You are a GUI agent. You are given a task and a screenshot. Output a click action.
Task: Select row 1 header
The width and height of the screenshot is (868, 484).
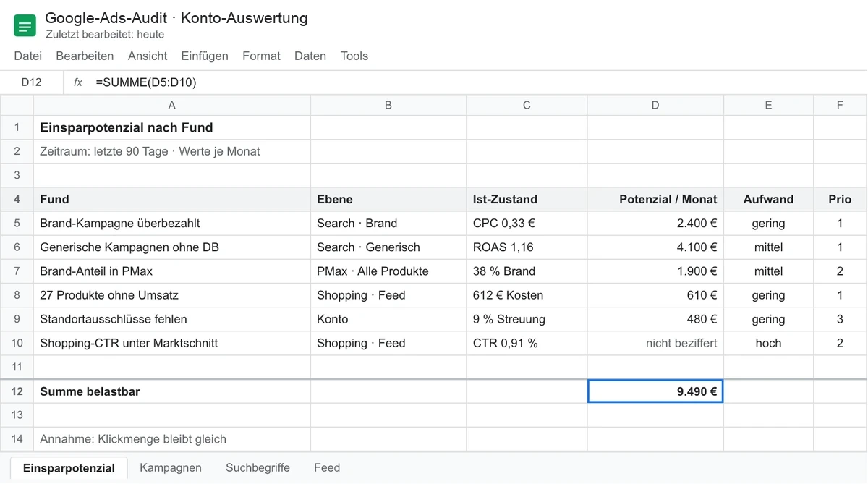(x=17, y=128)
